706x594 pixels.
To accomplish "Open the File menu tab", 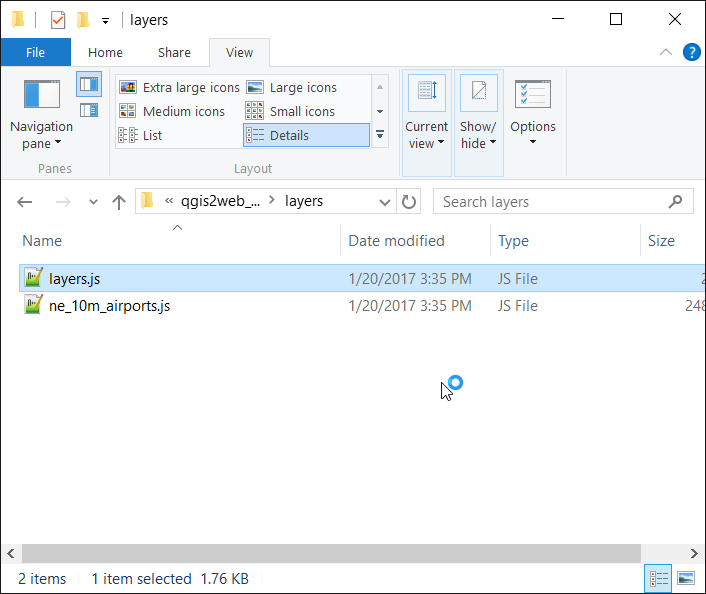I will pos(35,53).
